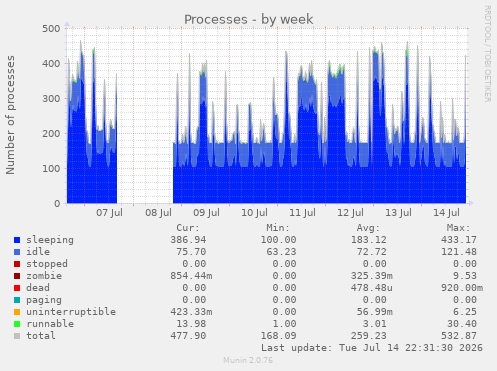Click dead max value 920.00m
This screenshot has width=497, height=371.
(462, 288)
